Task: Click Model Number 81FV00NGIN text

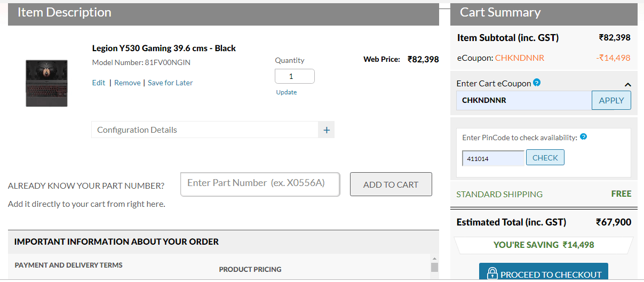Action: coord(141,62)
